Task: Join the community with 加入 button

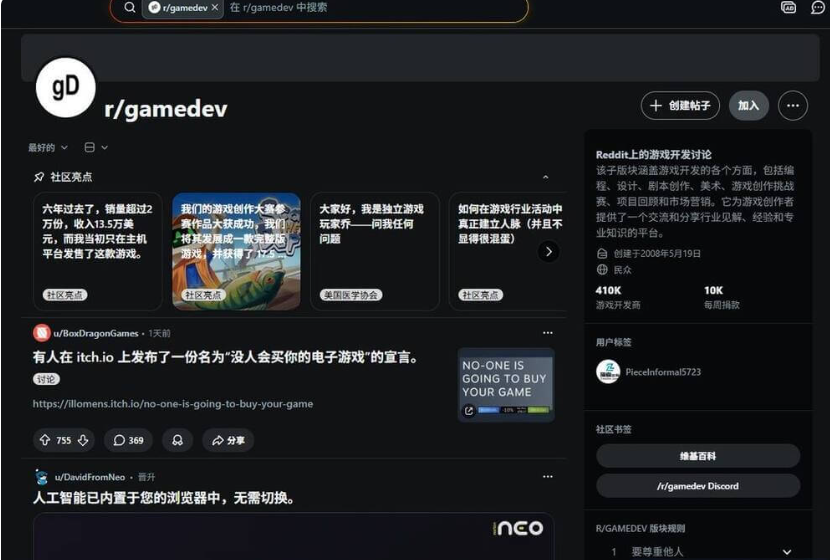Action: 748,105
